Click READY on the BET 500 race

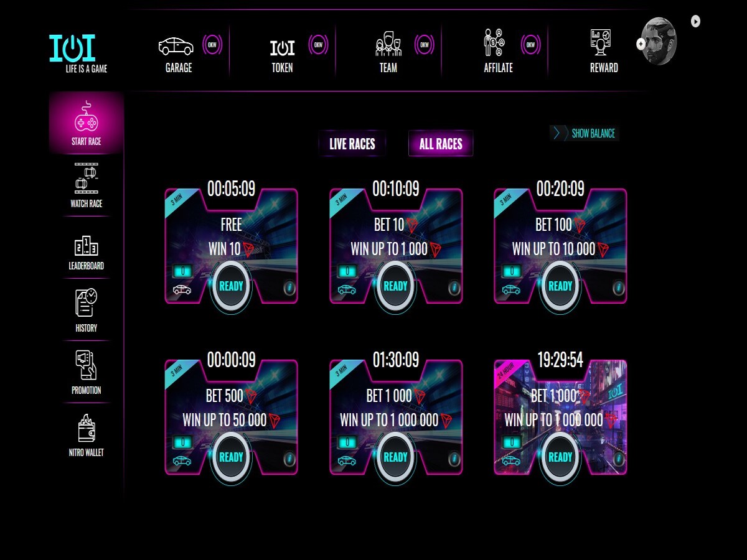(x=231, y=457)
